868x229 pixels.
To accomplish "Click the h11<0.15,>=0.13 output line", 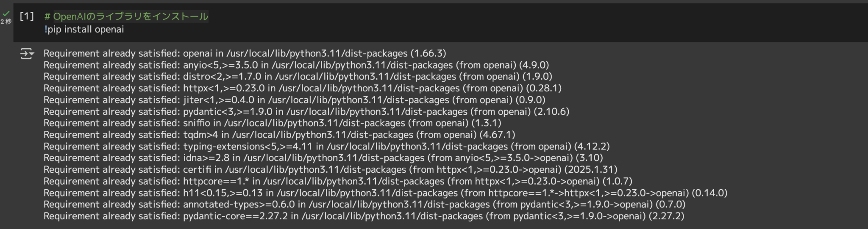I will 385,193.
